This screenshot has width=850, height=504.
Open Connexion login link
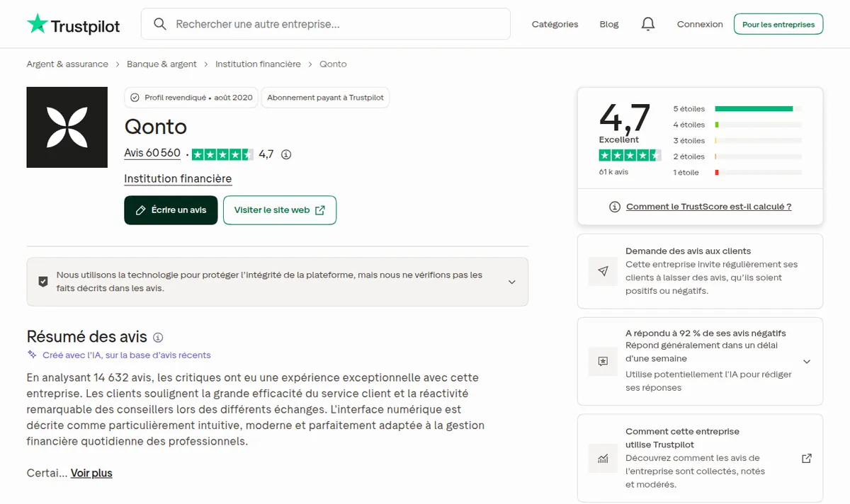[x=700, y=24]
